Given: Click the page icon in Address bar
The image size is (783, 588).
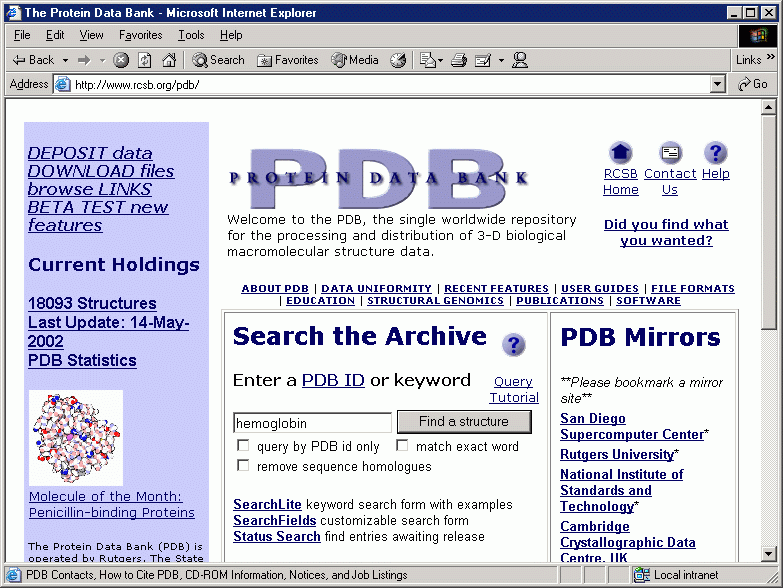Looking at the screenshot, I should (62, 84).
